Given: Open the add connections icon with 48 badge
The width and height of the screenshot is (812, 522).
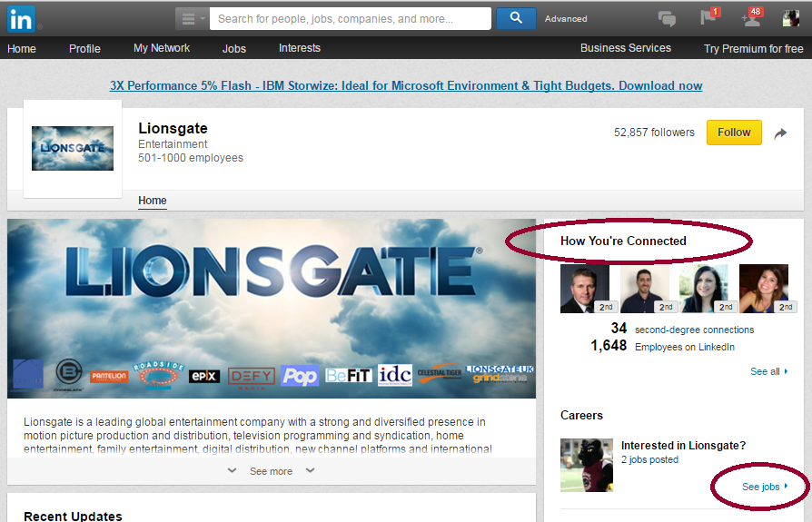Looking at the screenshot, I should coord(751,16).
